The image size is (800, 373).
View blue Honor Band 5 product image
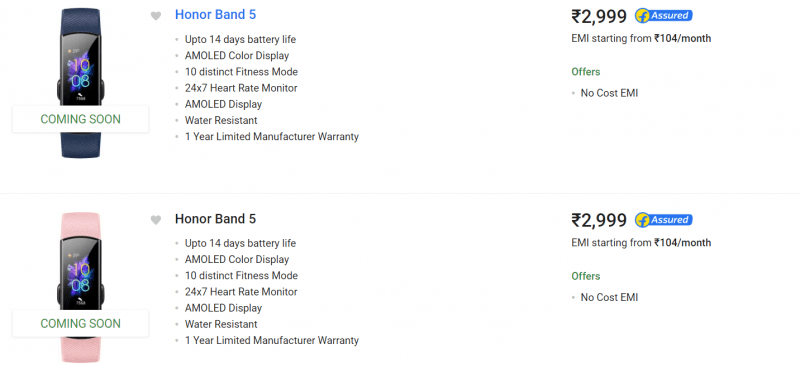(81, 56)
